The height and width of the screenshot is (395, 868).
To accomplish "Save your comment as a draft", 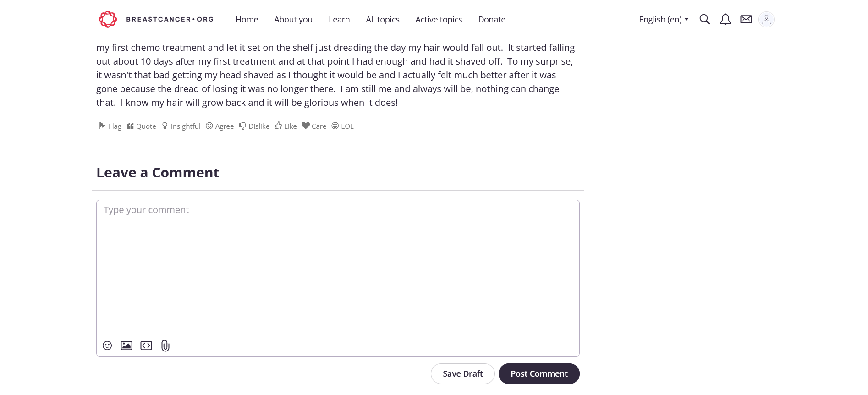I will tap(462, 373).
